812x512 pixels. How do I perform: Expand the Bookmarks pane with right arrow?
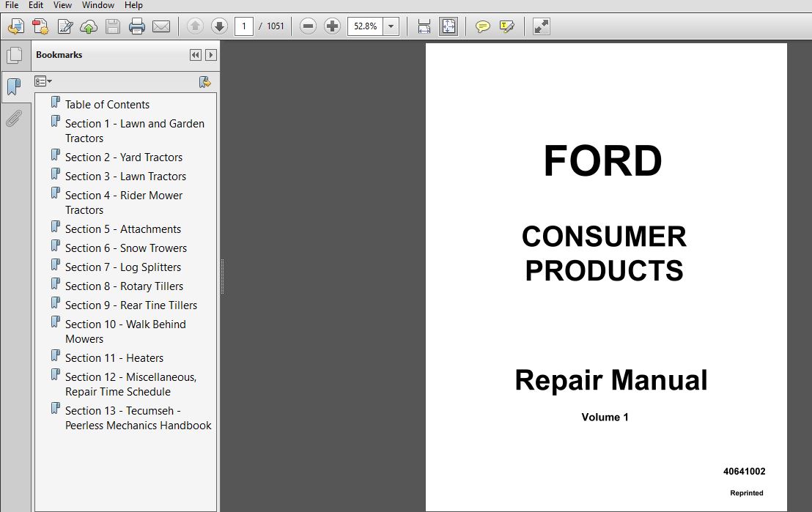tap(211, 55)
